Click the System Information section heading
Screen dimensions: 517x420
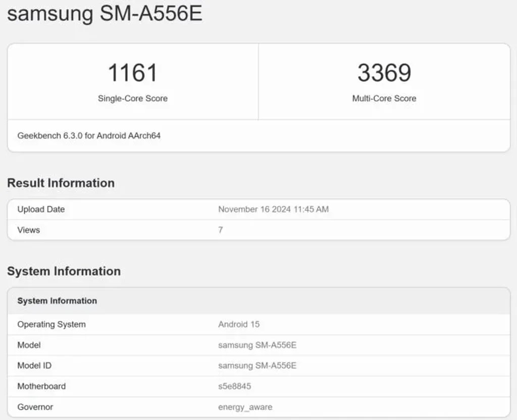pyautogui.click(x=64, y=271)
